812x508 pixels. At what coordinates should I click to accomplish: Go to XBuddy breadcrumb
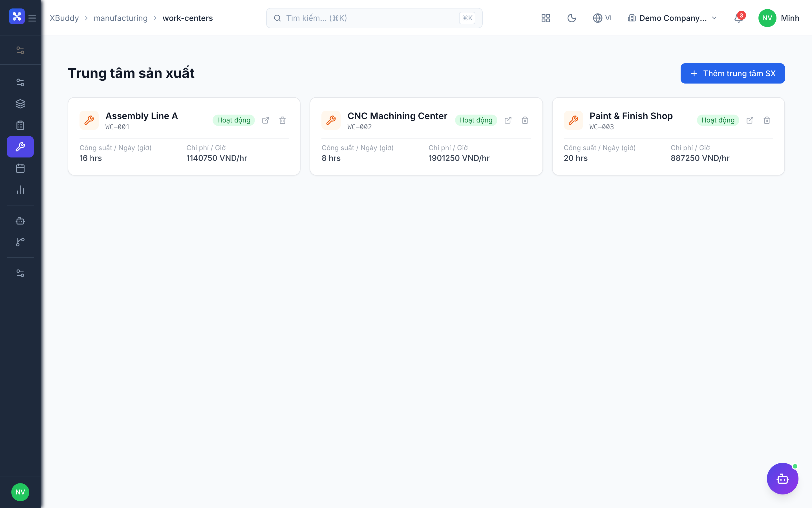tap(64, 18)
